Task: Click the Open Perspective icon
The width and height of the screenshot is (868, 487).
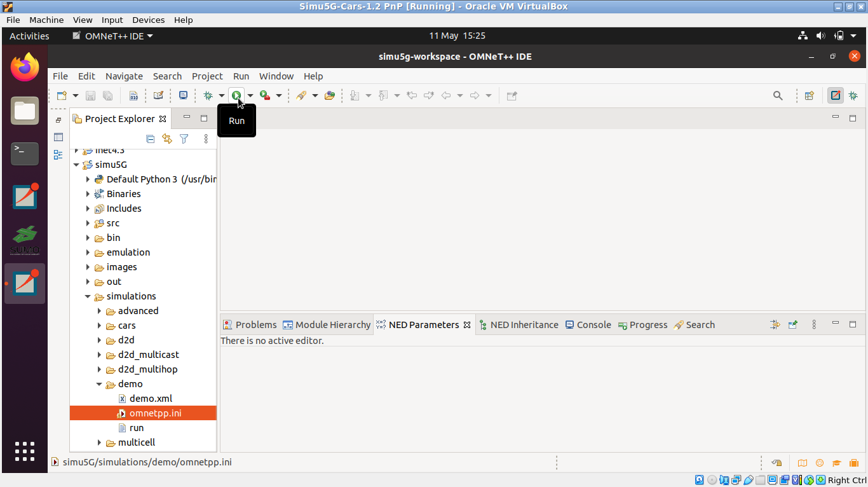Action: pos(809,95)
